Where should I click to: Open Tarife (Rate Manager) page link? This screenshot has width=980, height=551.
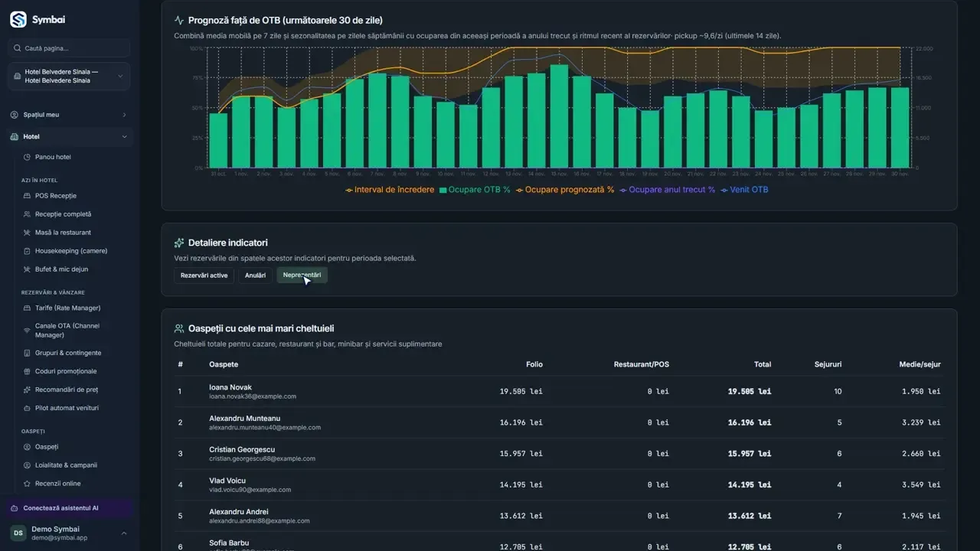67,308
